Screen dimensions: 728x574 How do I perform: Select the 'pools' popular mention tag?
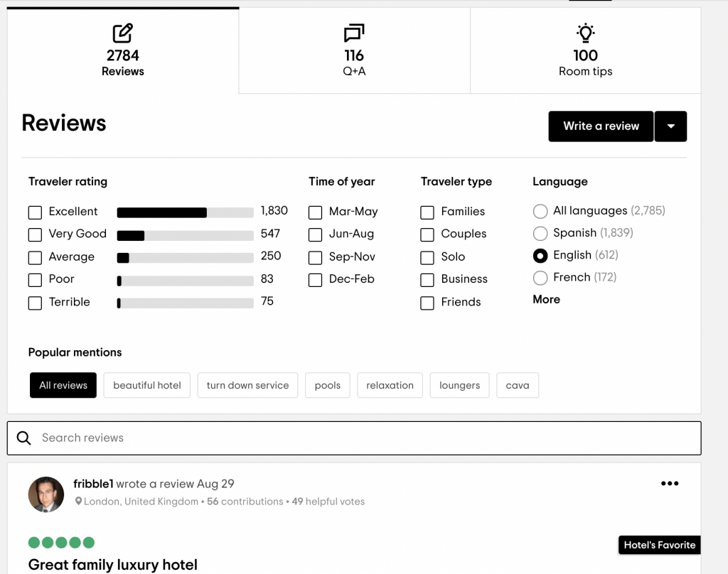pos(328,385)
